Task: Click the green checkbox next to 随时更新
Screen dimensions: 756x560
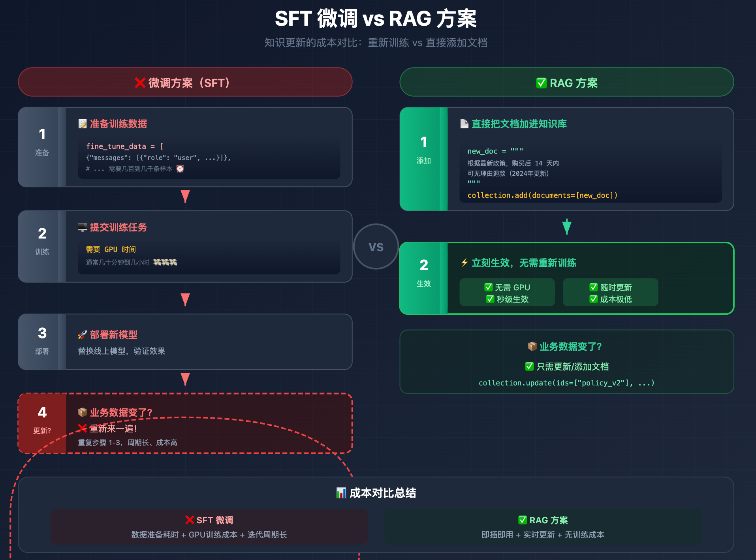Action: (x=593, y=287)
